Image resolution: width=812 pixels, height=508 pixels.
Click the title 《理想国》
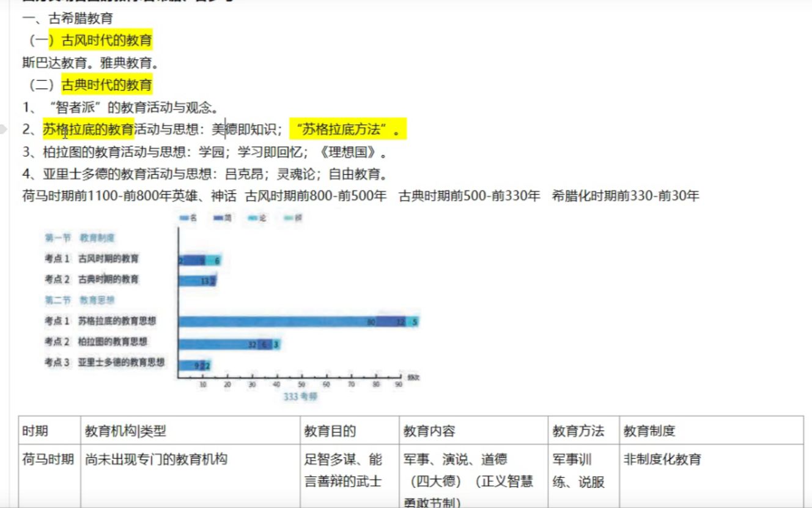[x=347, y=152]
